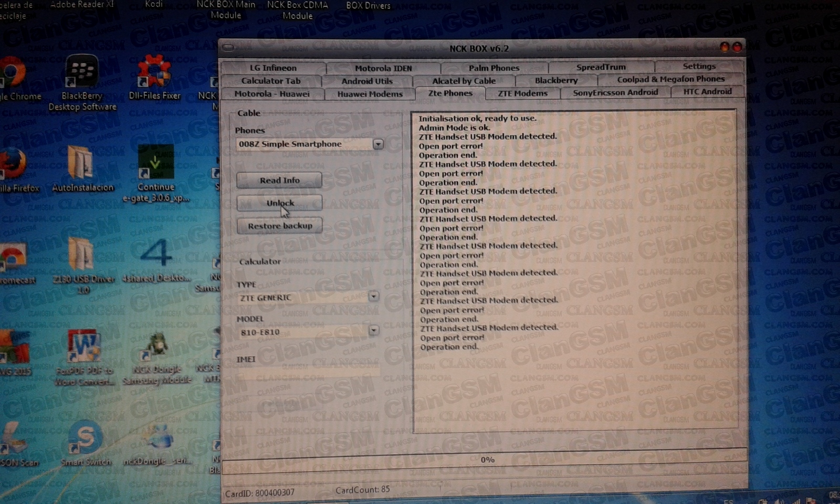Screen dimensions: 840x504
Task: Expand the Phones model dropdown
Action: point(378,144)
